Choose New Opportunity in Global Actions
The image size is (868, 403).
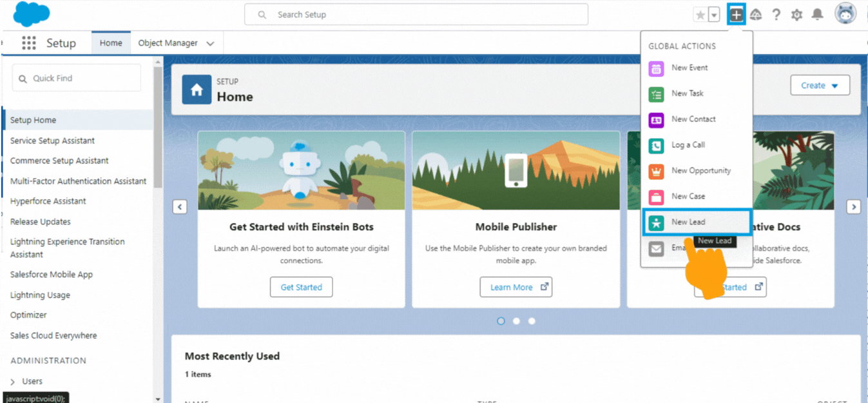[700, 171]
